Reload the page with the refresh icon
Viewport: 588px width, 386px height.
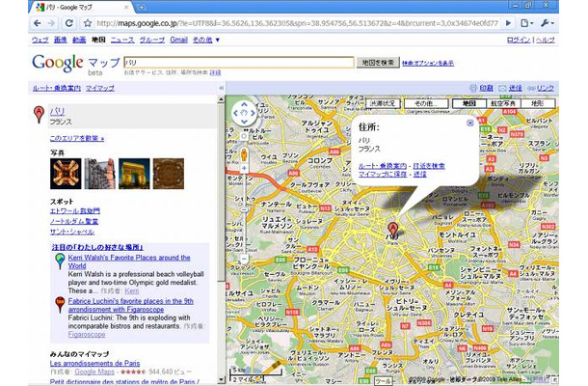(x=69, y=23)
